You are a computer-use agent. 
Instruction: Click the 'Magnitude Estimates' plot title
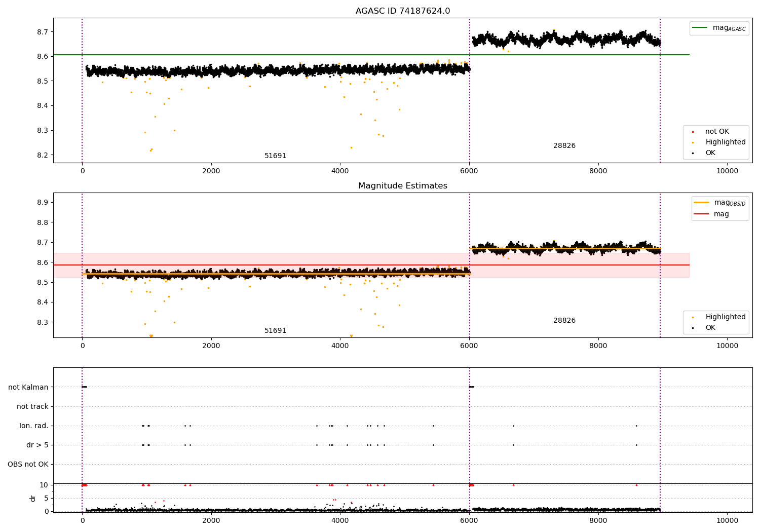tap(403, 186)
